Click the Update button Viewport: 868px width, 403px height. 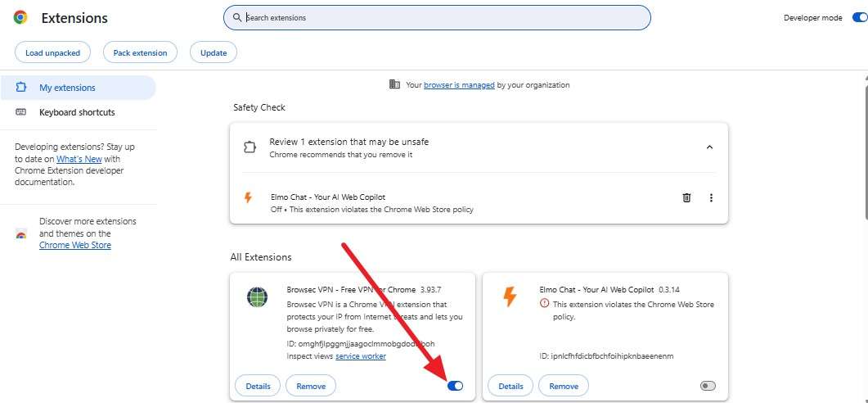[214, 52]
